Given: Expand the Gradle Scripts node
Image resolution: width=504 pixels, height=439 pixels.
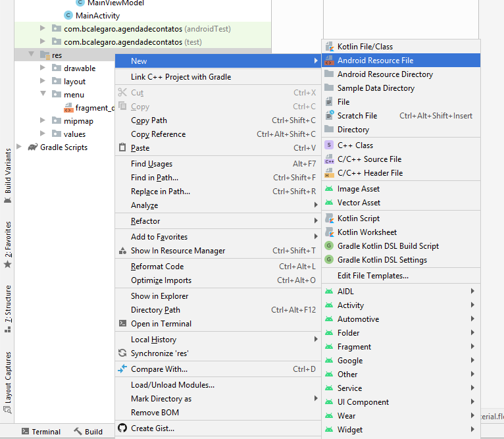Looking at the screenshot, I should tap(18, 147).
